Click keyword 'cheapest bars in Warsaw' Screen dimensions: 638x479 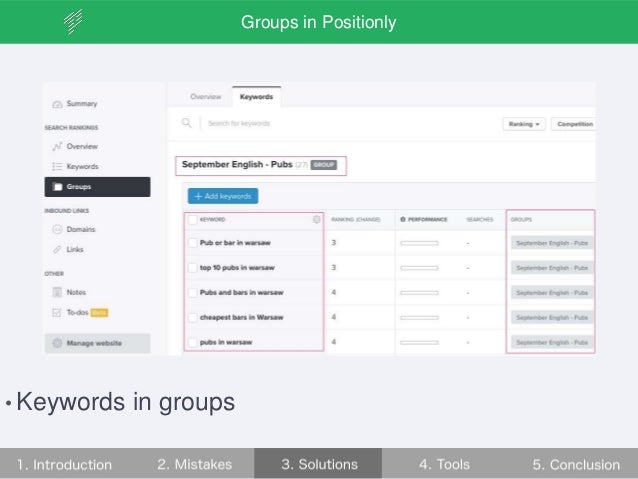[242, 317]
